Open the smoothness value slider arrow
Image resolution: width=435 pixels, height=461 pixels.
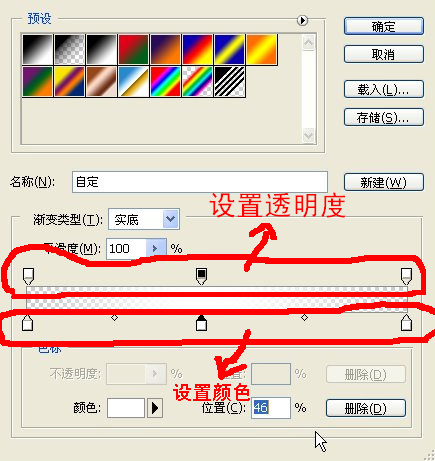[155, 249]
